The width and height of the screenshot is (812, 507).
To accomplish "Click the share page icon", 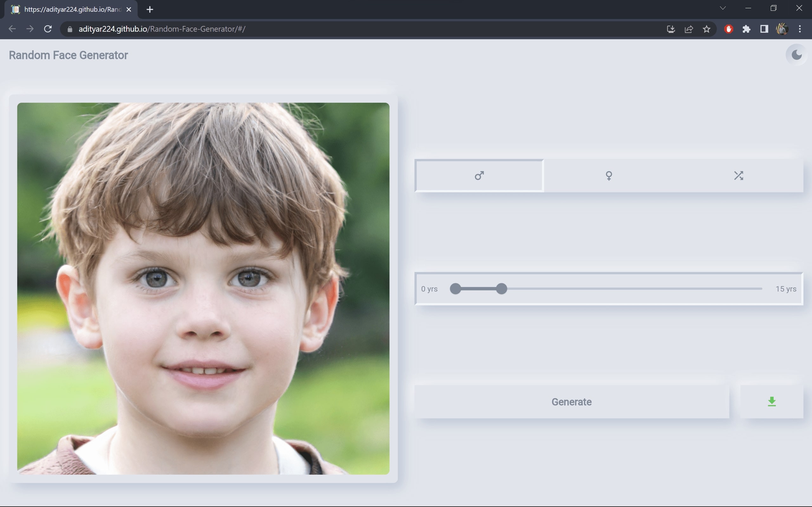I will [x=689, y=29].
